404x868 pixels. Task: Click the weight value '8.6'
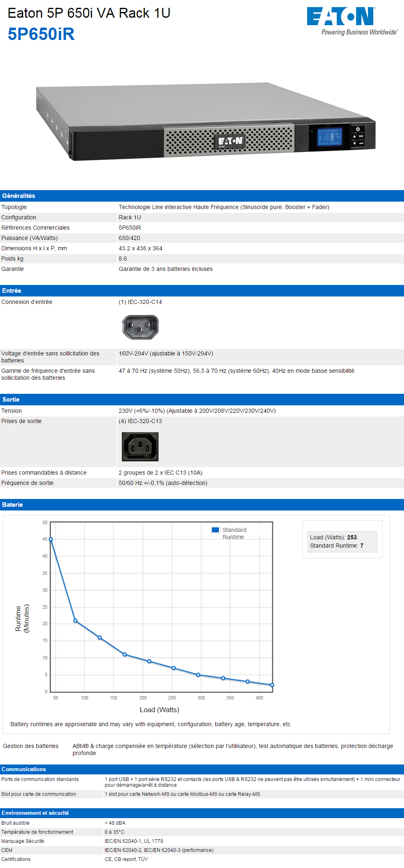[123, 259]
